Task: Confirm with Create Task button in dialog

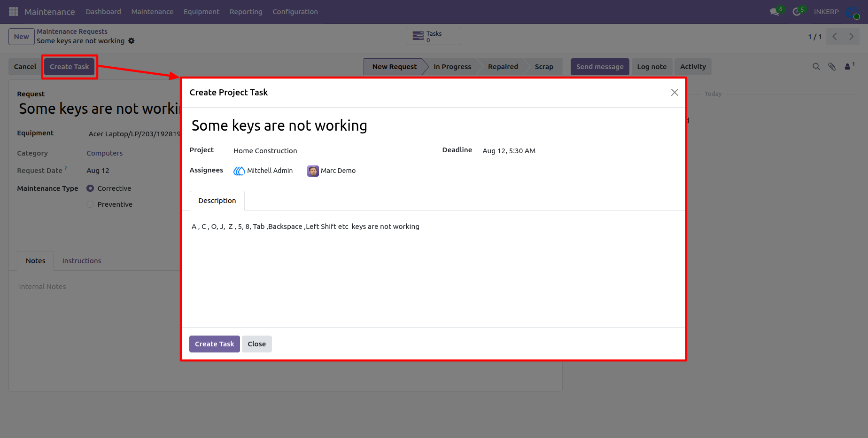Action: click(x=215, y=344)
